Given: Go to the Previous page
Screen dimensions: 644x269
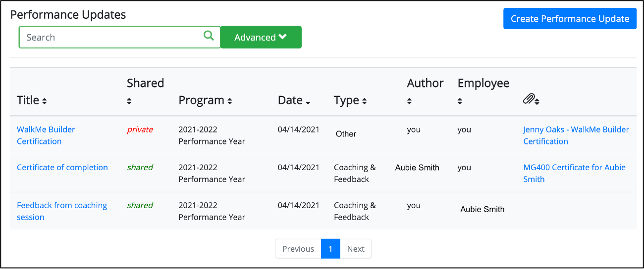Looking at the screenshot, I should point(298,249).
